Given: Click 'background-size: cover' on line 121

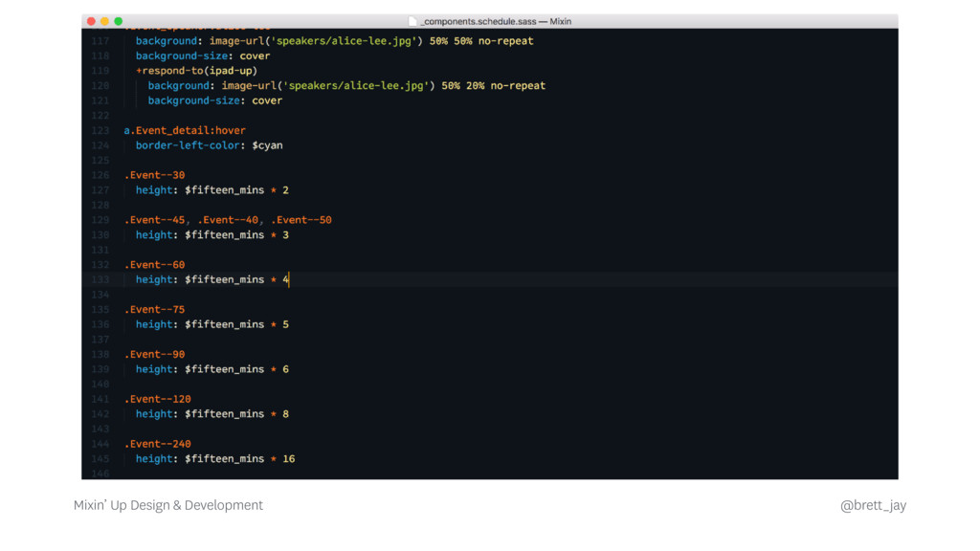Looking at the screenshot, I should pos(215,101).
